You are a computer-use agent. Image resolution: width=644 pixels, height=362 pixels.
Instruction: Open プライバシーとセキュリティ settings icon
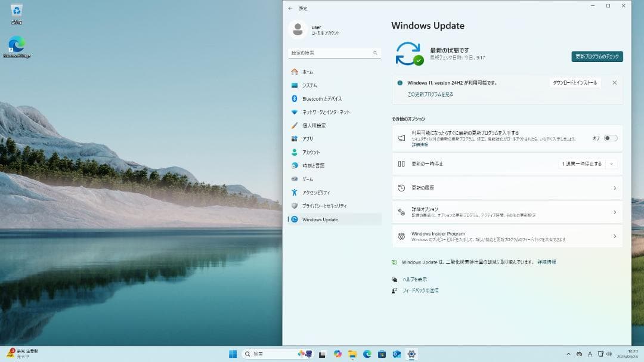click(295, 205)
